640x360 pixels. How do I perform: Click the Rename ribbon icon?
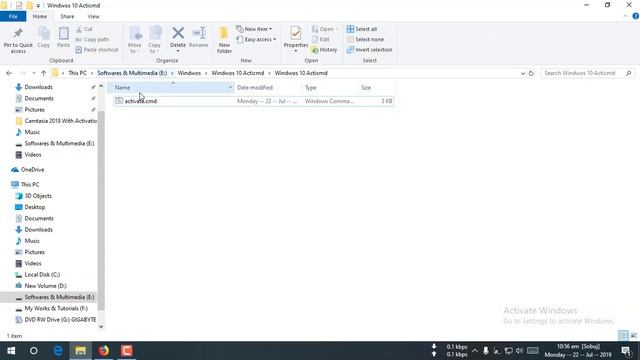(199, 33)
